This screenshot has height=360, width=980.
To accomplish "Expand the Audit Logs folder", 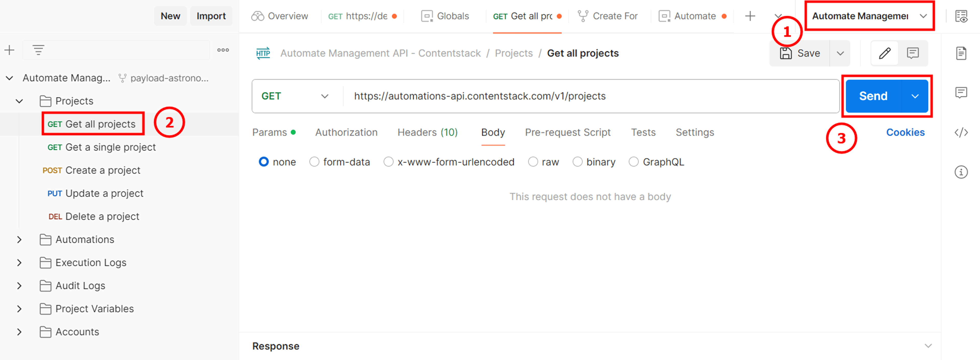I will click(x=19, y=286).
